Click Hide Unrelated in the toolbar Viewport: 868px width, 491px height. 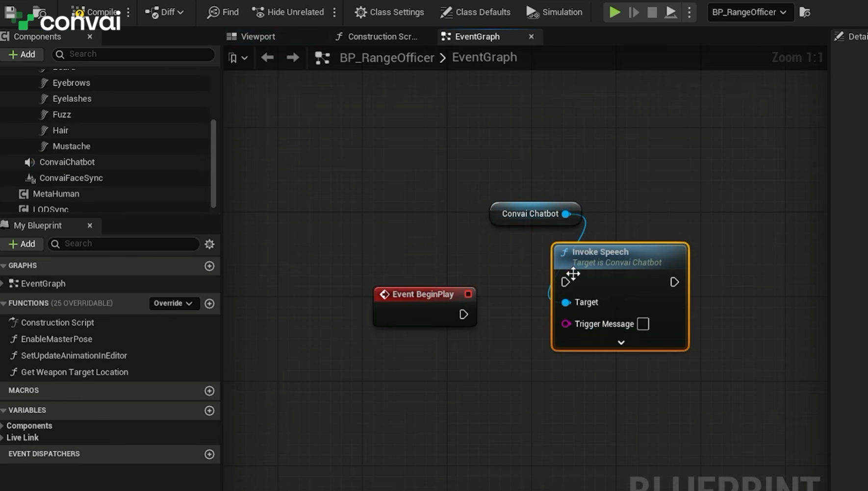click(x=288, y=12)
